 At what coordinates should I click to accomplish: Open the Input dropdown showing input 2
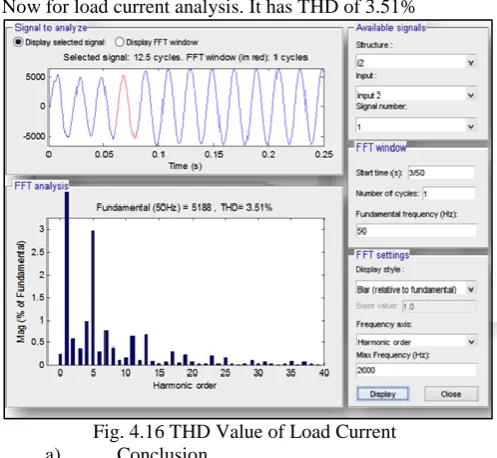(416, 95)
